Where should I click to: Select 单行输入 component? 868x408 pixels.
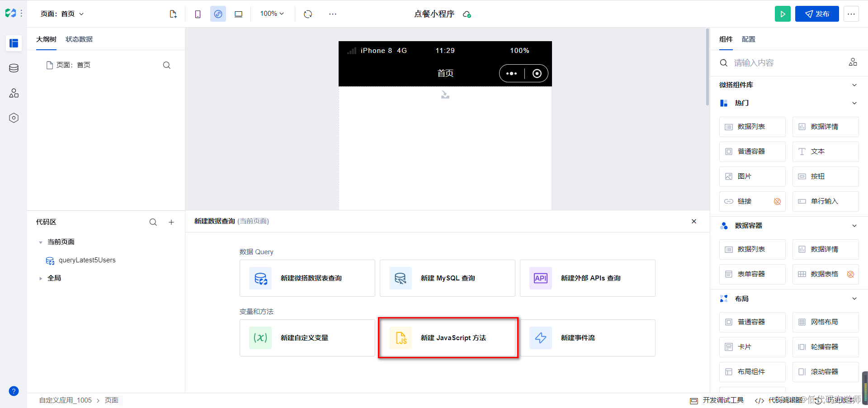pyautogui.click(x=826, y=201)
